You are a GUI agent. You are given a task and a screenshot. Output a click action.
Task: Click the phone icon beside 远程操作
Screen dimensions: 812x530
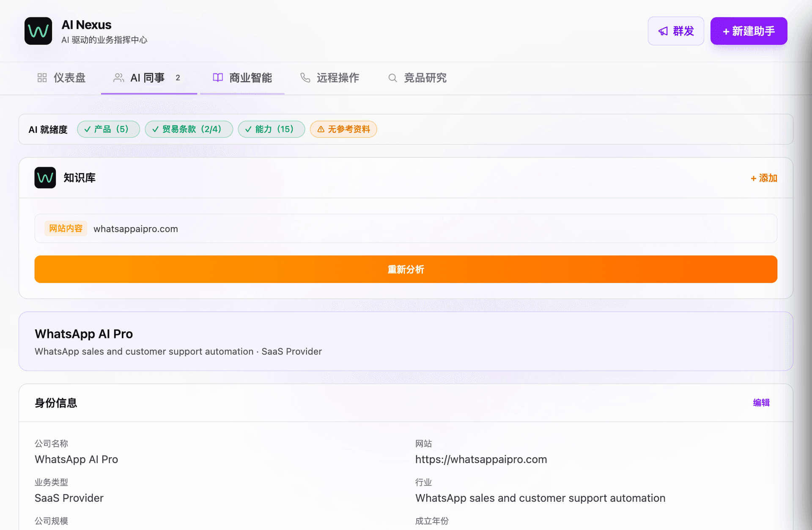coord(305,78)
